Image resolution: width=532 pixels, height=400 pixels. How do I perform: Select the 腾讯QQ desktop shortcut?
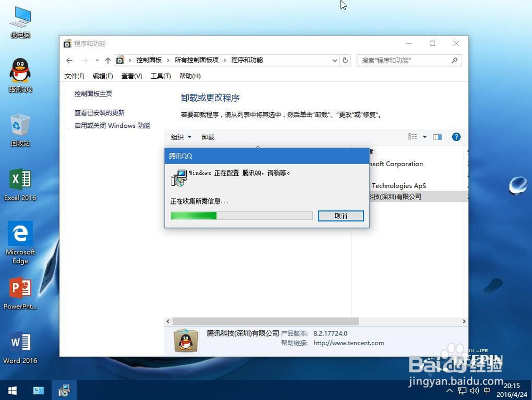[x=20, y=76]
